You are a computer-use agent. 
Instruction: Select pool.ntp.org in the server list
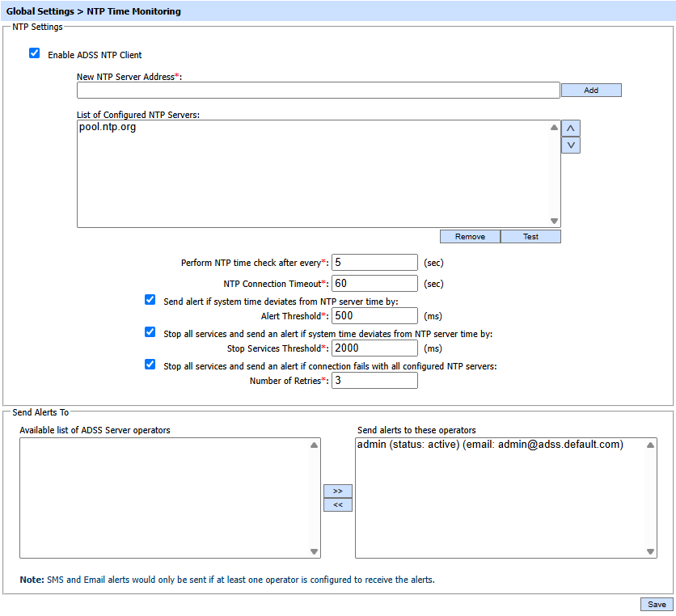click(108, 128)
